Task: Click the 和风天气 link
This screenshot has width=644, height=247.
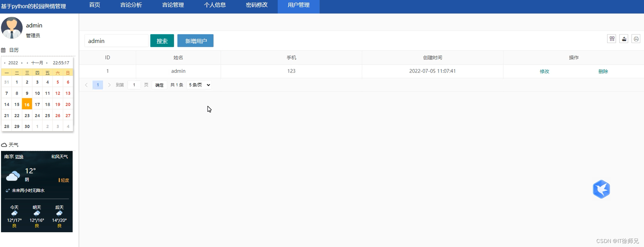Action: [x=60, y=157]
